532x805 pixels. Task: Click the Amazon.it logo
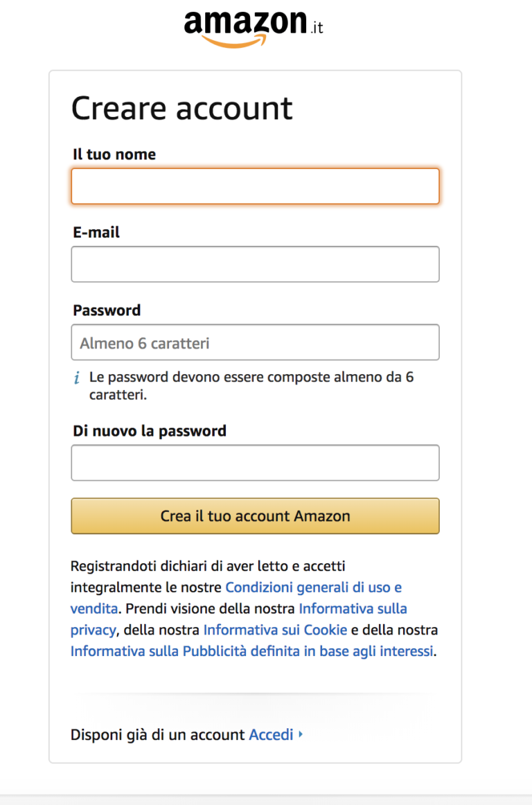[254, 26]
